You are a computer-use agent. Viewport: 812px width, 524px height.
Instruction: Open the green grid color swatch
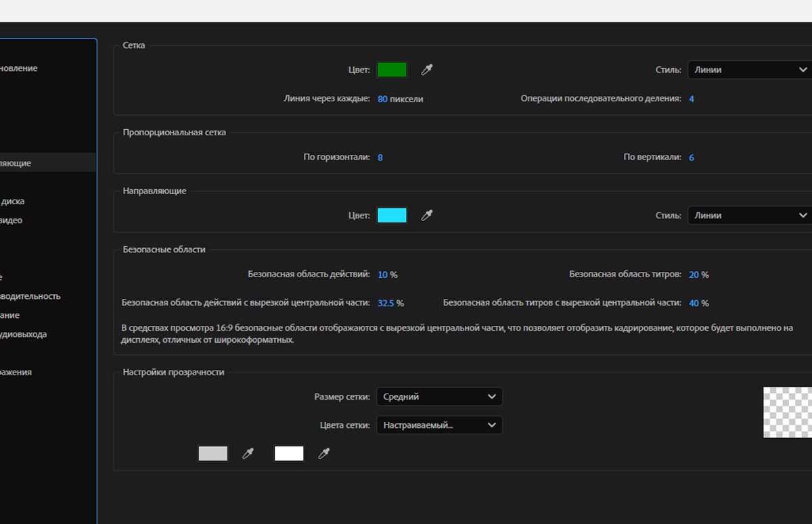392,70
